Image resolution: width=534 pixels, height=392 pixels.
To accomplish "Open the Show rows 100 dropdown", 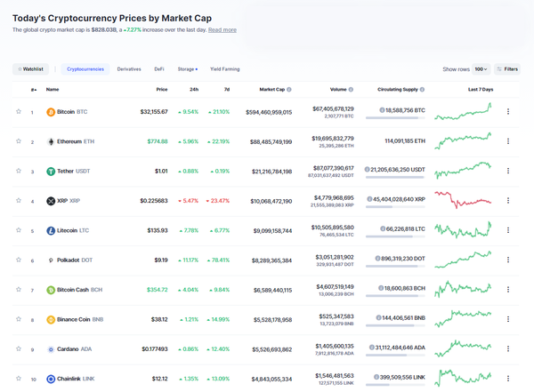I will pos(481,69).
